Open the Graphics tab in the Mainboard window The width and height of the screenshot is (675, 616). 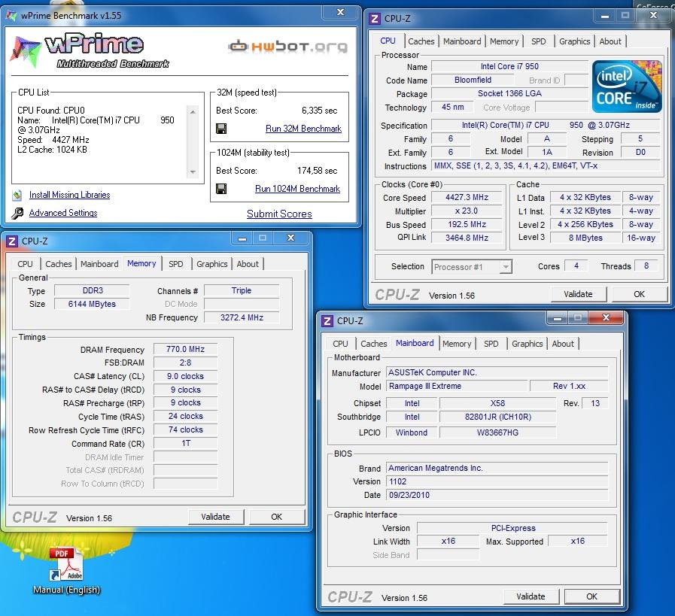527,344
